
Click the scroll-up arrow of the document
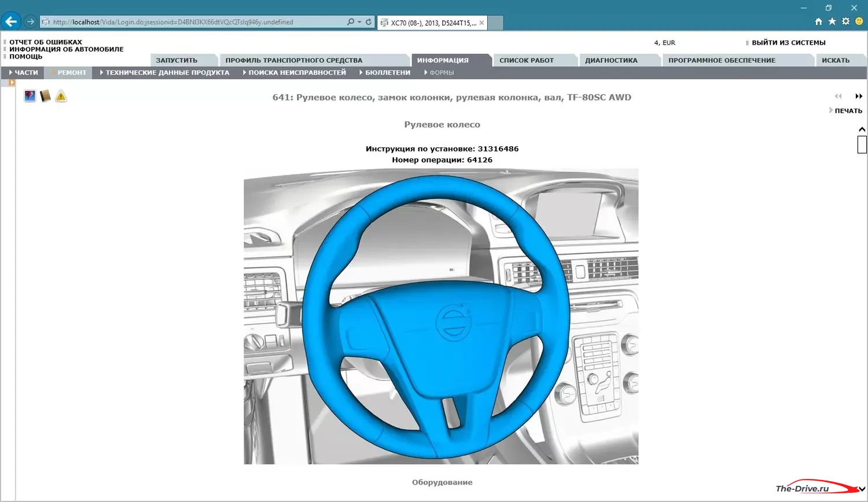point(862,130)
